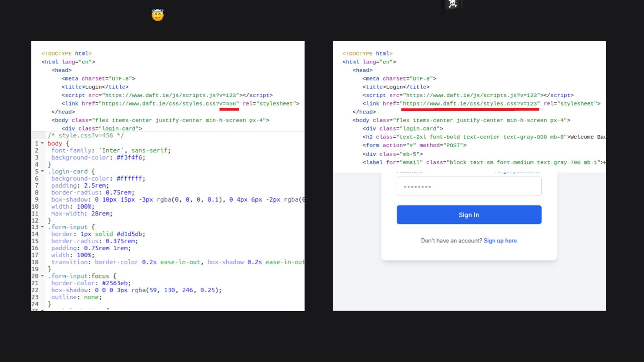Click the transition border-color 0.2s line
This screenshot has height=362, width=644.
pos(178,262)
